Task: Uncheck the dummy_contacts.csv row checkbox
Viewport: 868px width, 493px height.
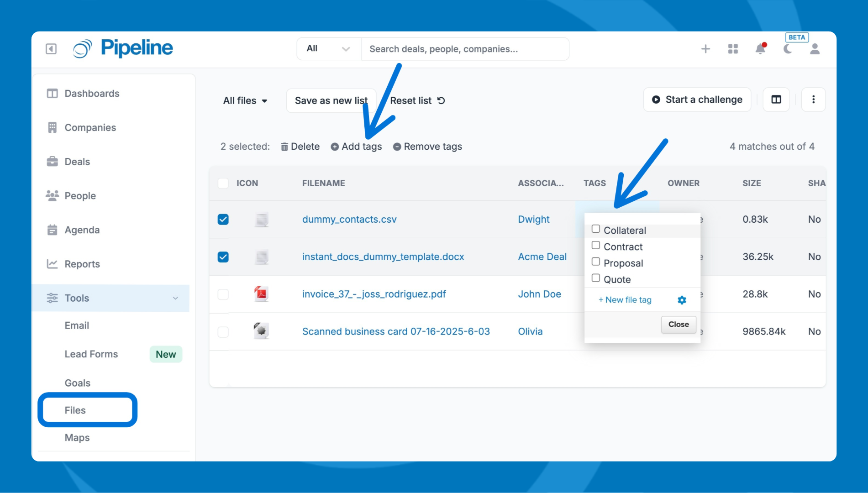Action: click(223, 220)
